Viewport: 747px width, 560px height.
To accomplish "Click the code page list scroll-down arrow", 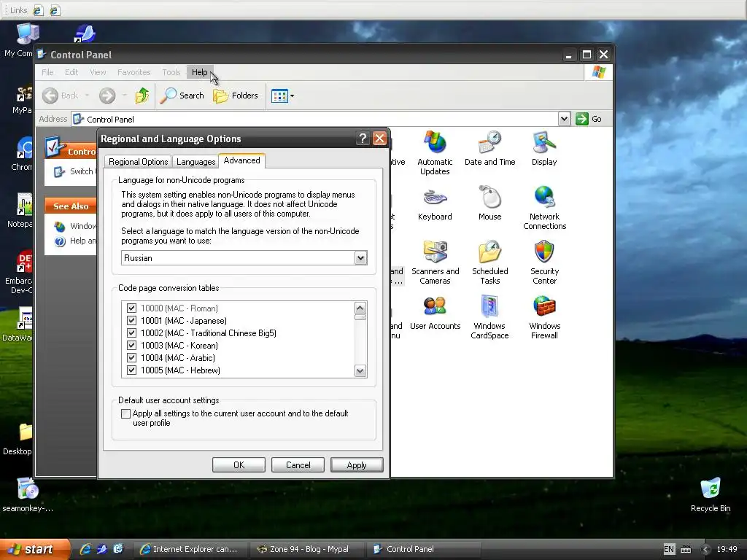I will click(360, 371).
